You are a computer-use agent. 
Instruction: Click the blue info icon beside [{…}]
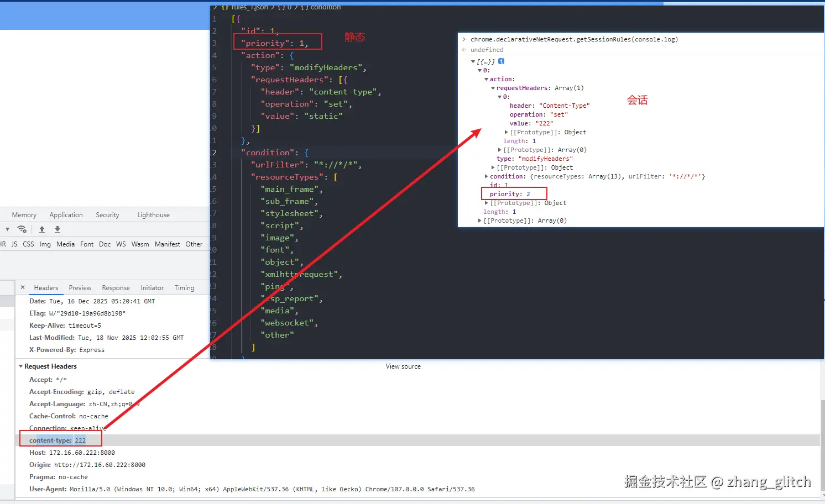[x=501, y=61]
